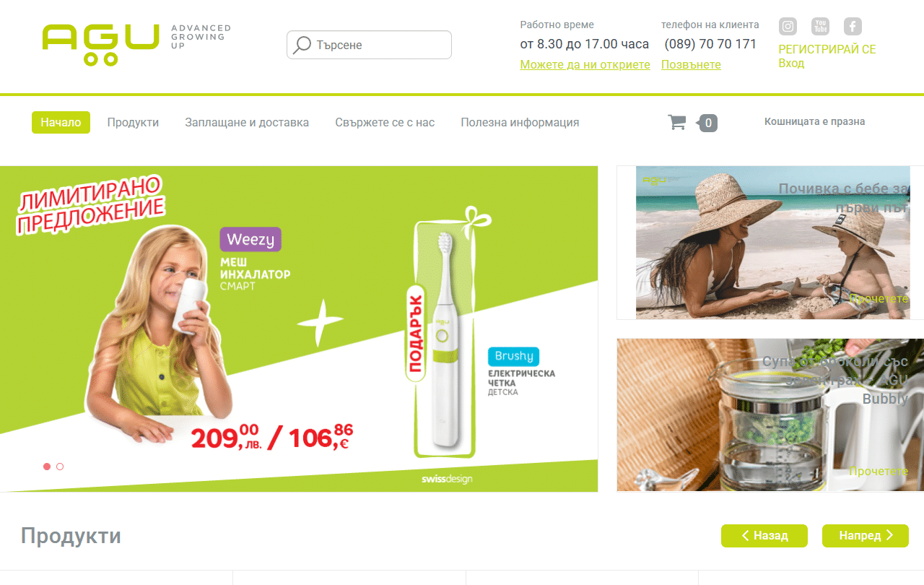
Task: Switch to the second carousel slide dot
Action: (60, 467)
